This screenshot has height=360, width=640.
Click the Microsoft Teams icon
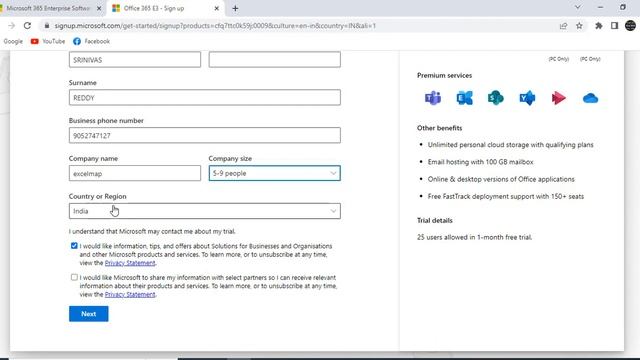[x=433, y=98]
